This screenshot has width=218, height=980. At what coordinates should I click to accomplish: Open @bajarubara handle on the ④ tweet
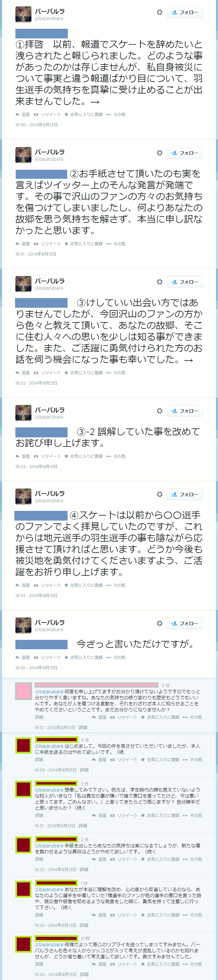[49, 501]
